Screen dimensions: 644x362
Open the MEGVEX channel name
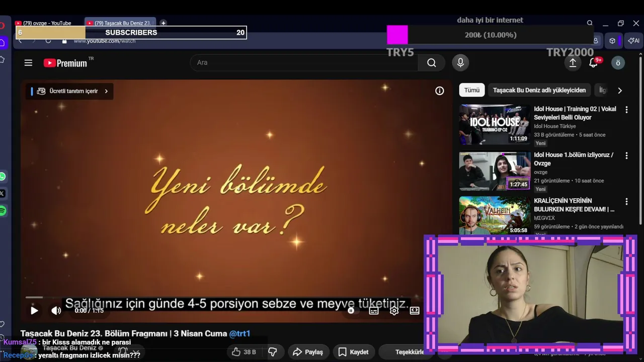[544, 218]
